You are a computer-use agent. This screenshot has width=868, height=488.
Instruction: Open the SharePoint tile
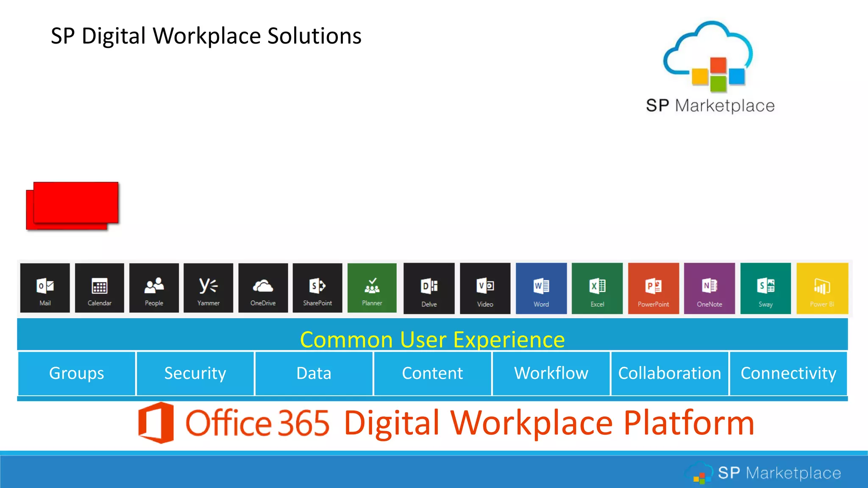[317, 288]
